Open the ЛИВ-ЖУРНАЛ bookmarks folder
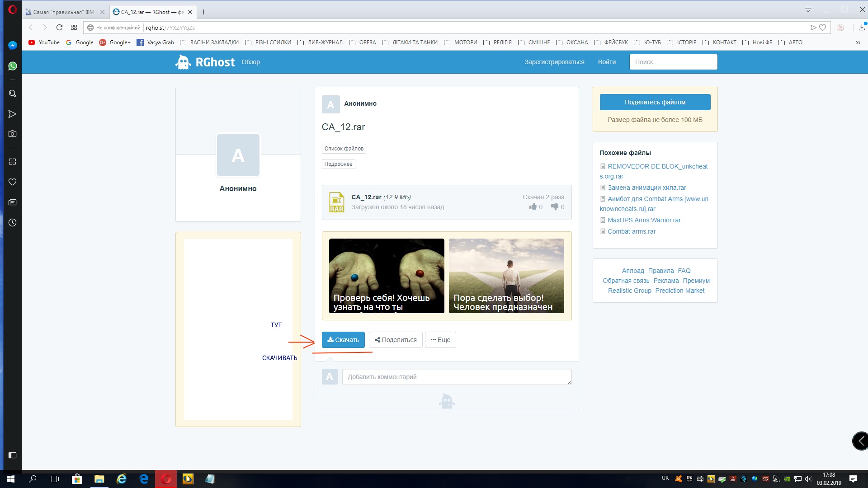Viewport: 868px width, 488px height. 320,42
